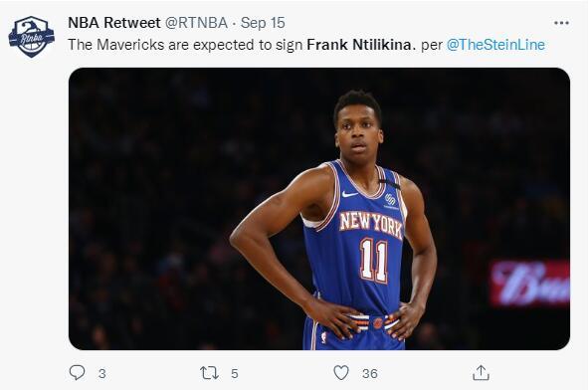Click the word 'per' in tweet text
This screenshot has width=588, height=390.
click(x=432, y=46)
